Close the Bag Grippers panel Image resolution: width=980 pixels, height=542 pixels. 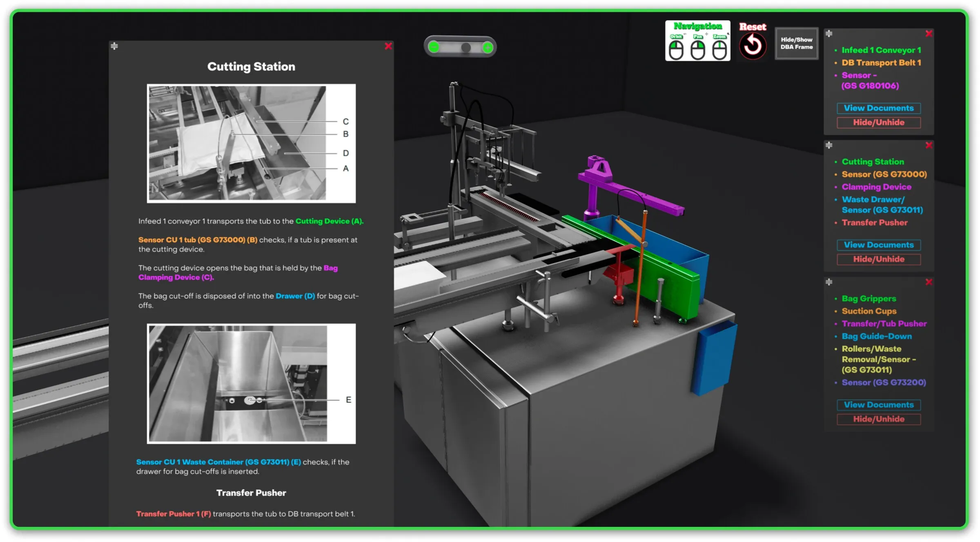[x=929, y=282]
